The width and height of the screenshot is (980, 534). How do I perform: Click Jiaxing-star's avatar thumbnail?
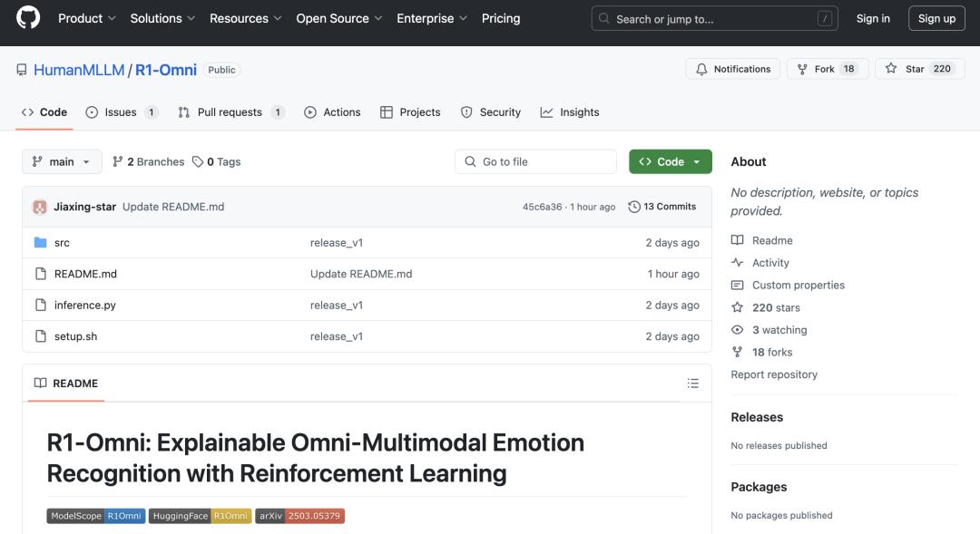tap(40, 207)
